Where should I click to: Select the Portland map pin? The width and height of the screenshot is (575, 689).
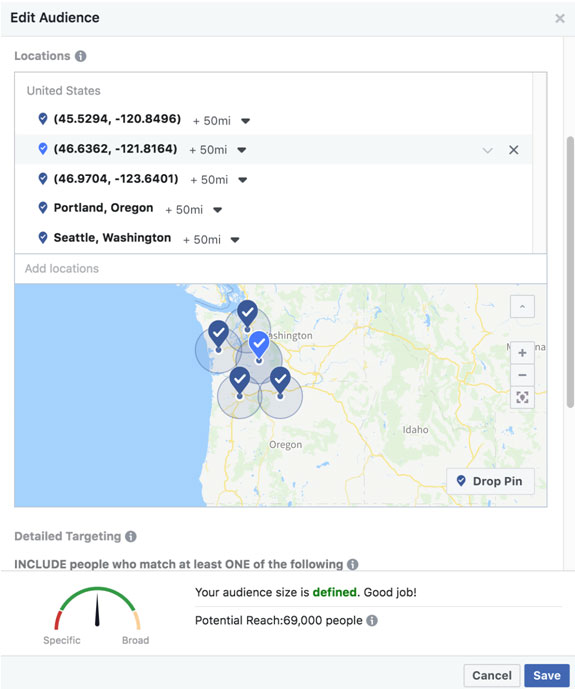tap(239, 381)
